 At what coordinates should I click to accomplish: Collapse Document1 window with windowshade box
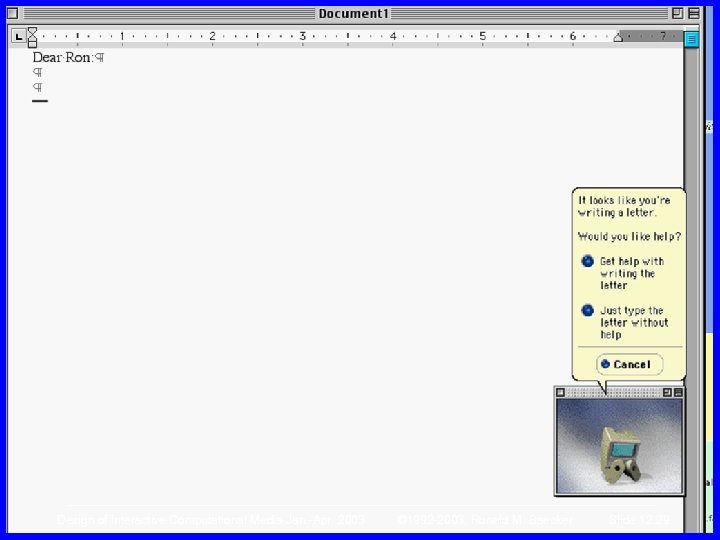[694, 13]
